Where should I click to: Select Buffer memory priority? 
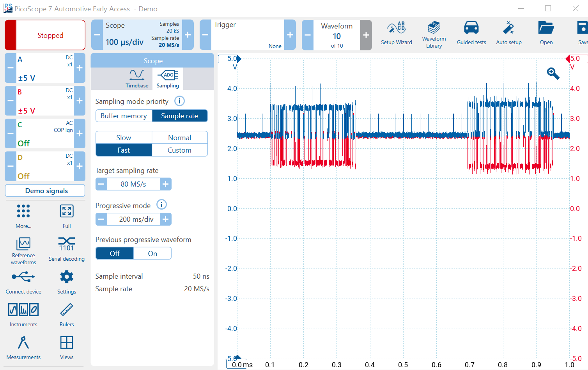tap(124, 116)
